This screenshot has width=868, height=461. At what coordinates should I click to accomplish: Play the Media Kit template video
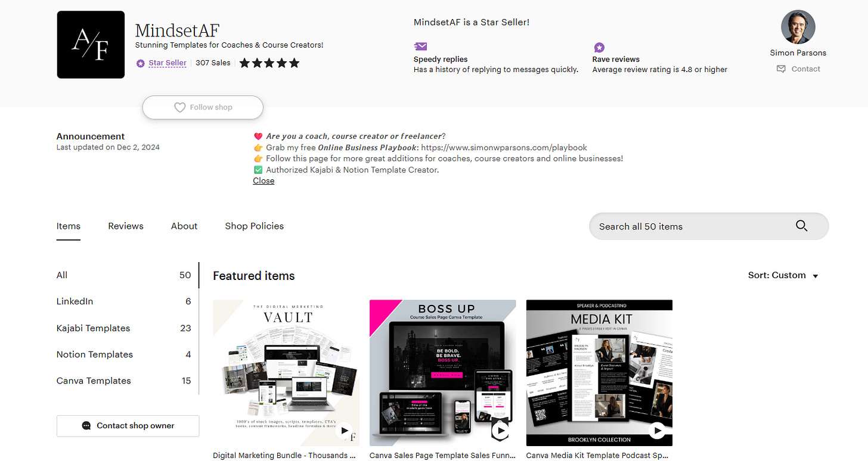pos(657,430)
